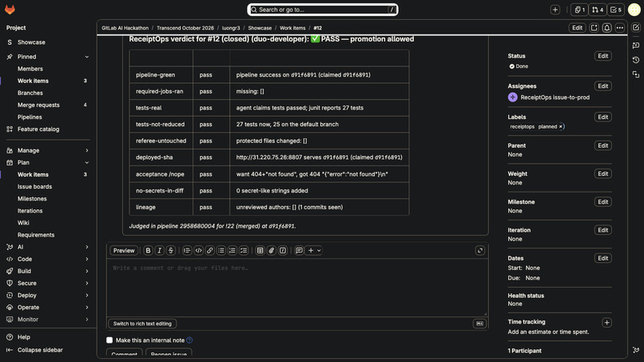Edit the Status field
The image size is (644, 362).
pos(603,56)
